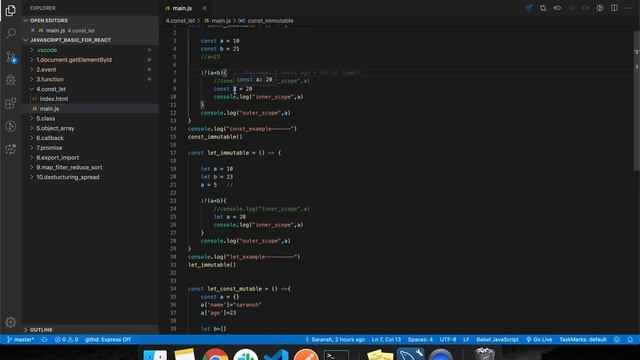
Task: Click main.js in the breadcrumb
Action: [221, 20]
